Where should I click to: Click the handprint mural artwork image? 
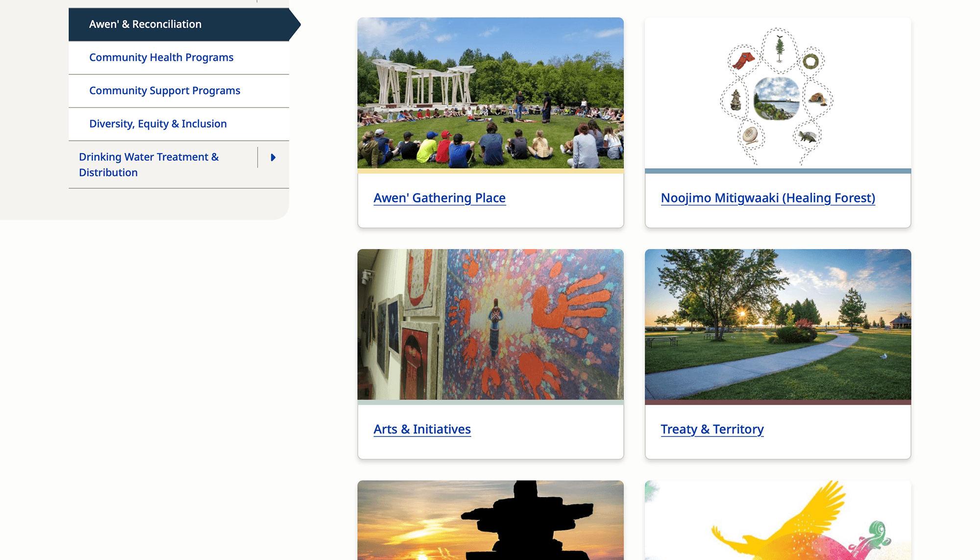click(490, 325)
